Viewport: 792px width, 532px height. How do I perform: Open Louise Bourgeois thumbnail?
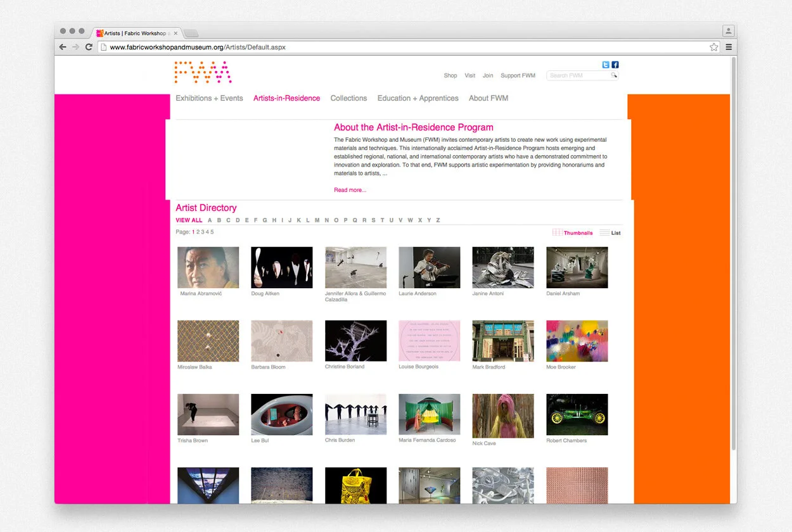click(x=430, y=341)
